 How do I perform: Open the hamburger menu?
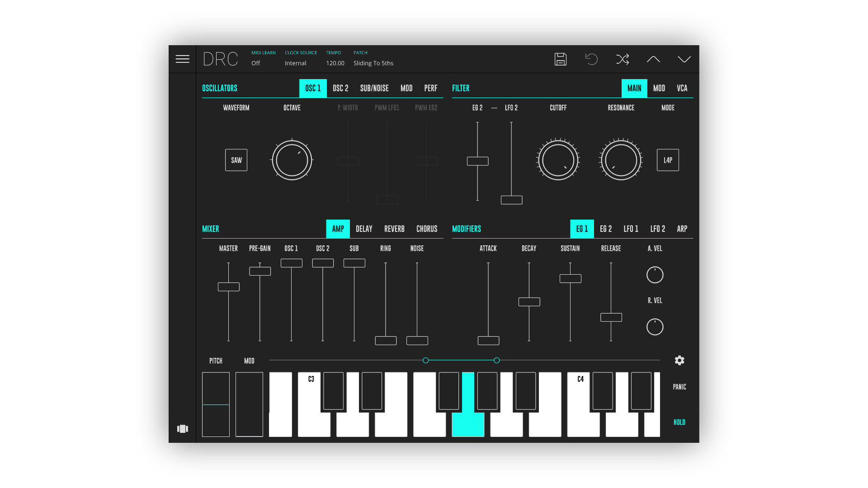pos(182,59)
